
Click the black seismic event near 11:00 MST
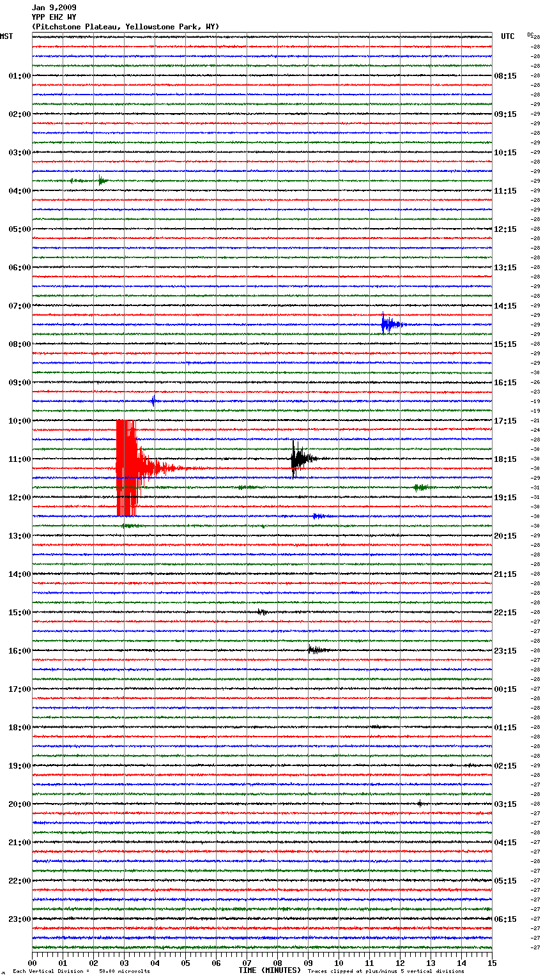pyautogui.click(x=302, y=459)
